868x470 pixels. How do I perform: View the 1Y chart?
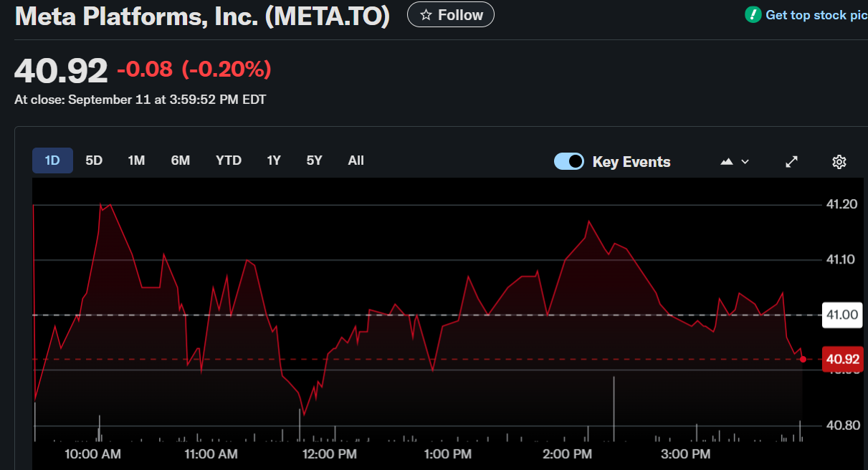[x=273, y=160]
